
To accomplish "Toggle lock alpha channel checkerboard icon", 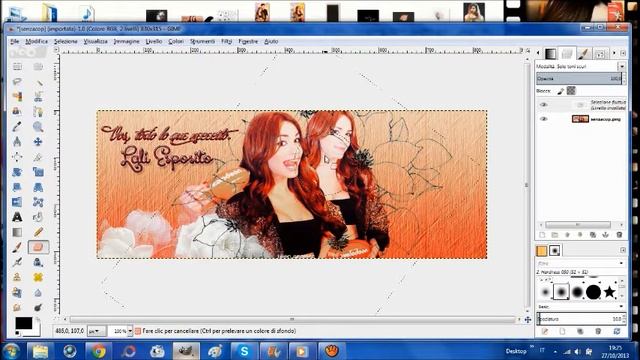I will (571, 91).
